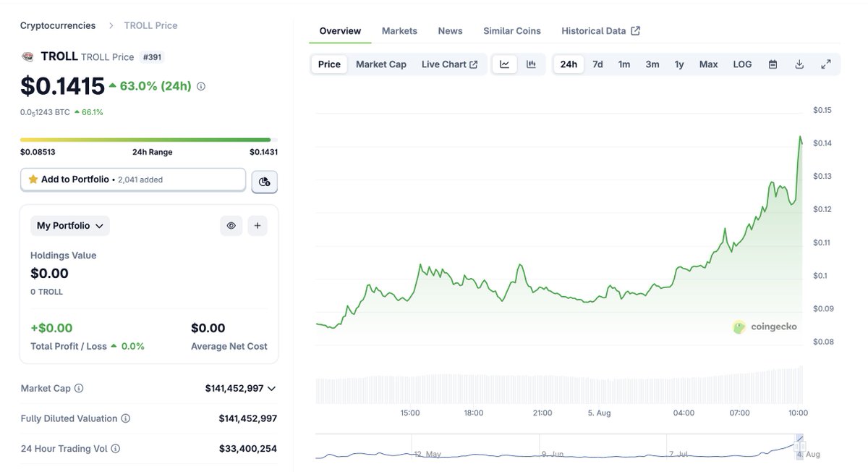Select the 3m time range

point(652,64)
